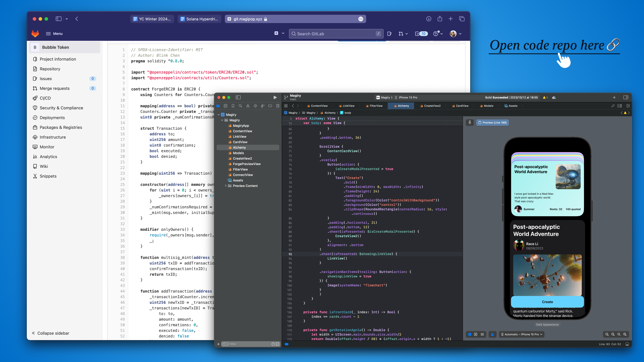
Task: Collapse the Magiry project root folder
Action: [x=219, y=115]
